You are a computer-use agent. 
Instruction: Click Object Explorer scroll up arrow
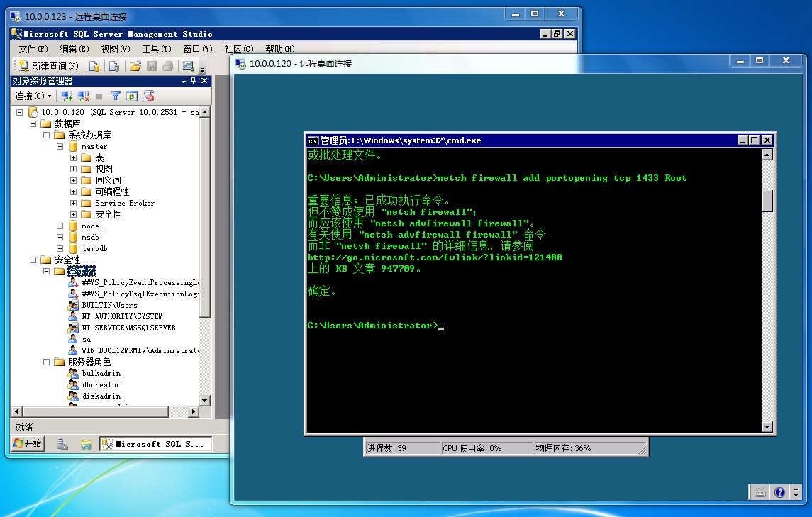(204, 113)
